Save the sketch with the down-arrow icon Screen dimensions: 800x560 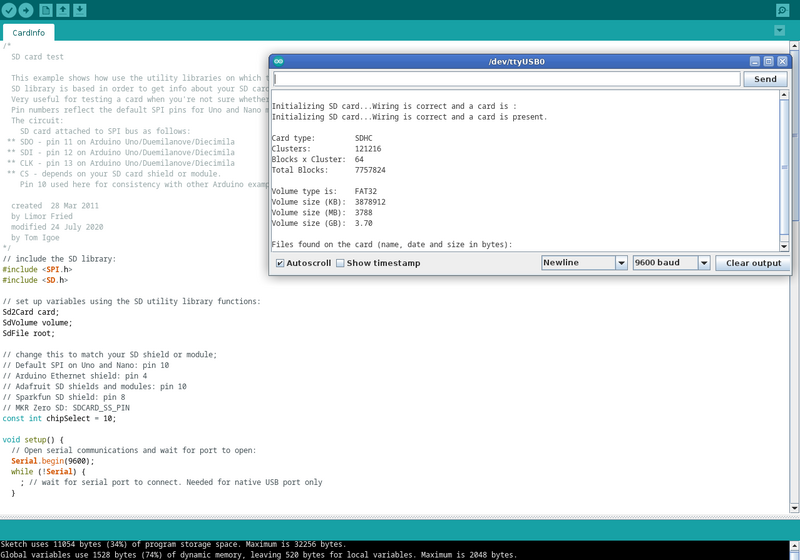pos(80,10)
